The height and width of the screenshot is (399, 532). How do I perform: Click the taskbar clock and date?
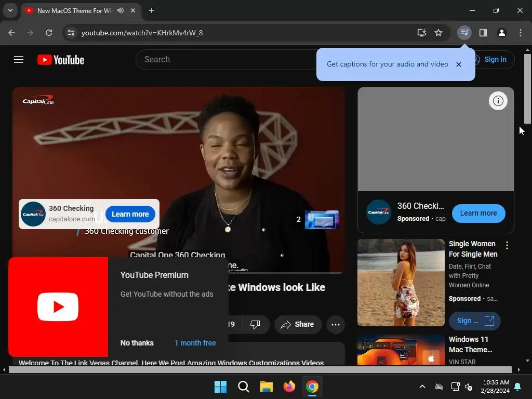[x=495, y=387]
